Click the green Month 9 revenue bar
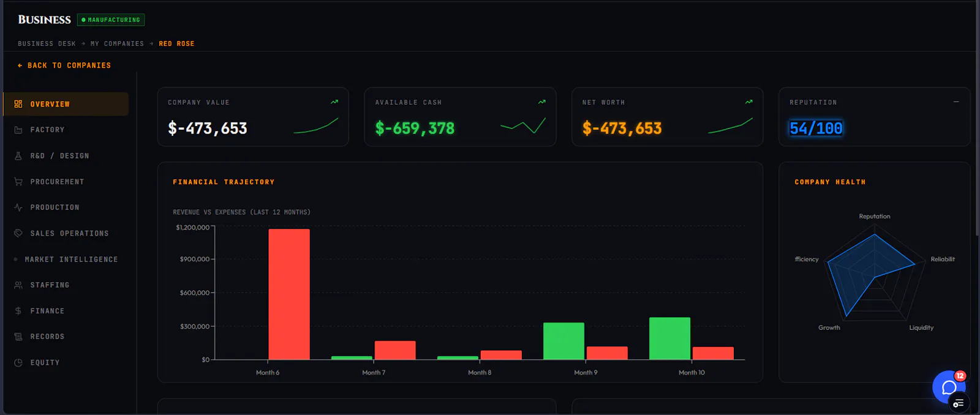 click(x=563, y=341)
